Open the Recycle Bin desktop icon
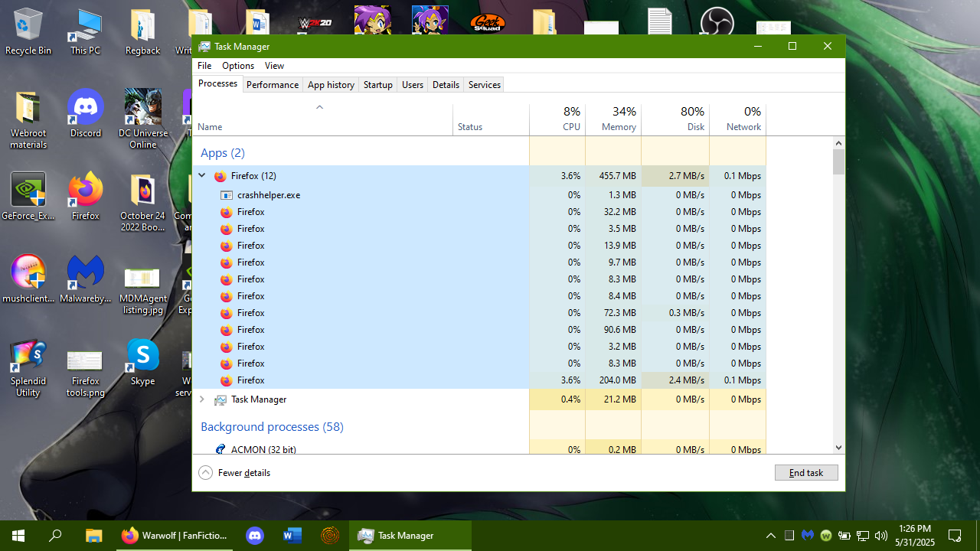 (x=28, y=31)
